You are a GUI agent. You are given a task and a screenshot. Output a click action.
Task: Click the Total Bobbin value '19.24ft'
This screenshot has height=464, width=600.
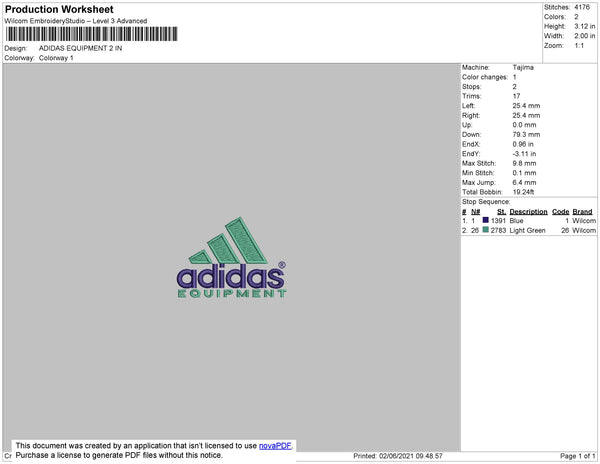(523, 192)
